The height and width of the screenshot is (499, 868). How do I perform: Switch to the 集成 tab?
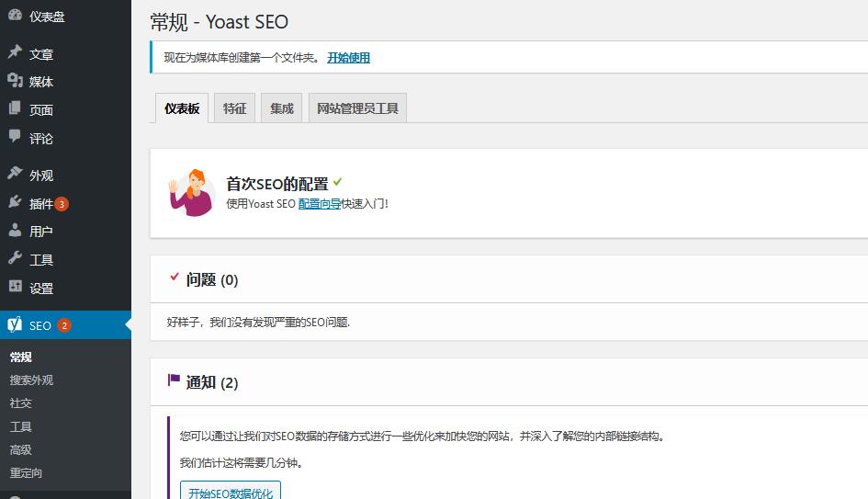coord(282,108)
